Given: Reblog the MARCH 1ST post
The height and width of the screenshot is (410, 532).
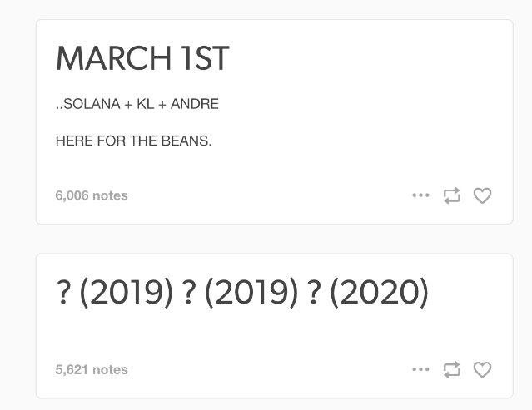Looking at the screenshot, I should (x=452, y=195).
